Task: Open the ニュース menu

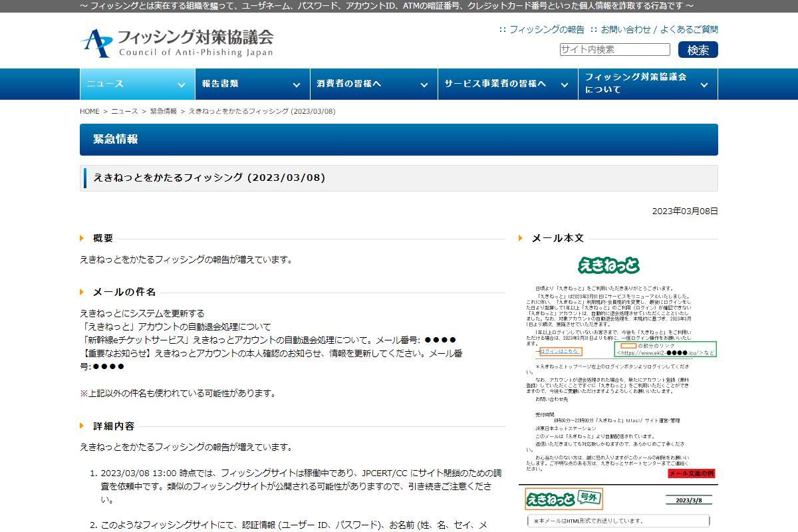Action: click(x=137, y=84)
